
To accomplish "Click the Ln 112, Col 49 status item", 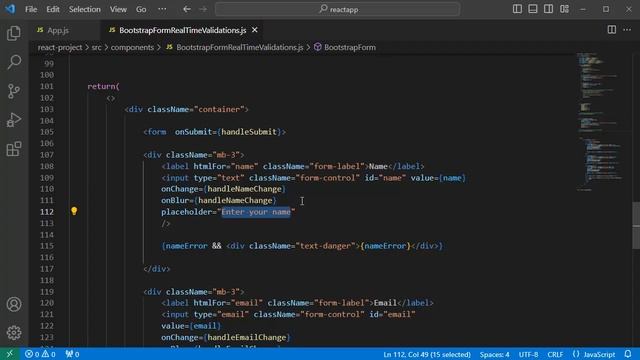I will [x=427, y=354].
